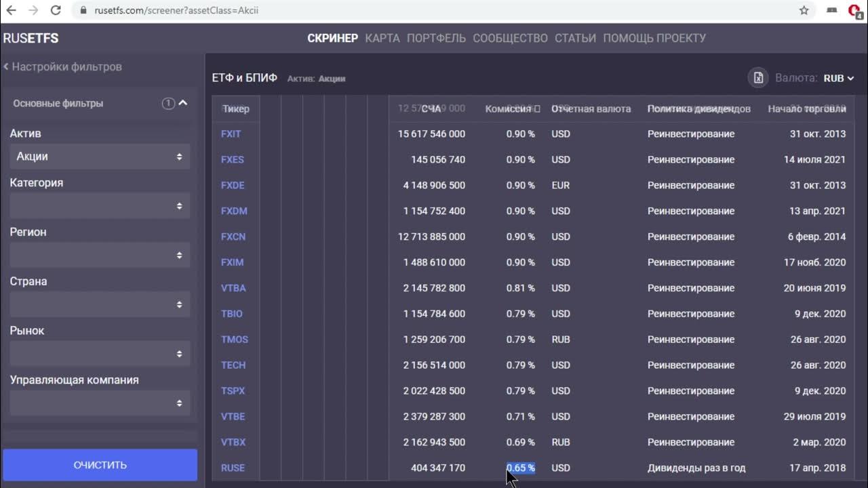Open the Страна dropdown
868x488 pixels.
point(100,304)
